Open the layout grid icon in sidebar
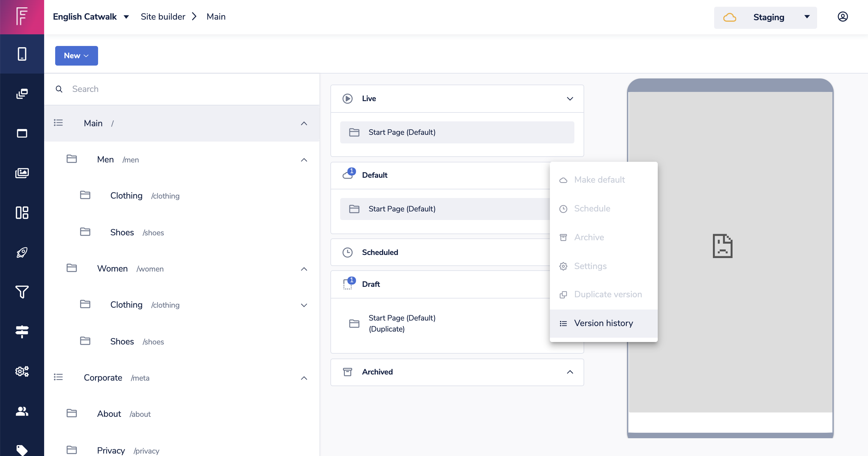This screenshot has height=456, width=868. [22, 213]
